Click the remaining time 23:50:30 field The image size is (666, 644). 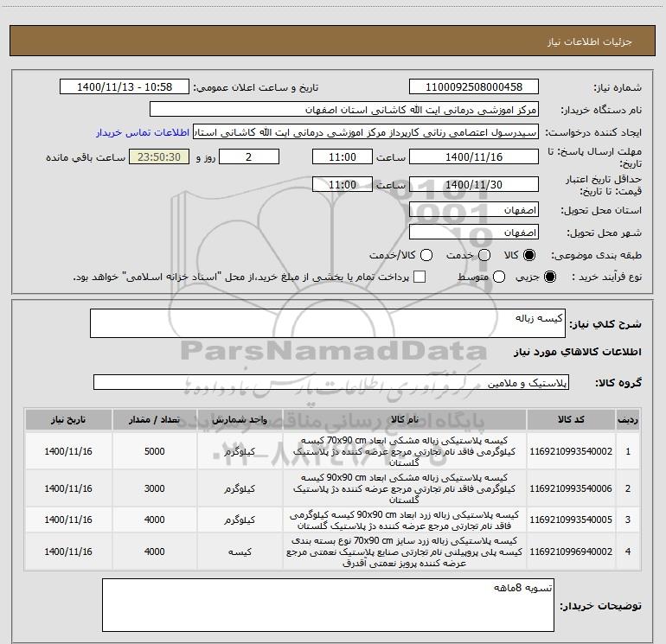coord(159,156)
